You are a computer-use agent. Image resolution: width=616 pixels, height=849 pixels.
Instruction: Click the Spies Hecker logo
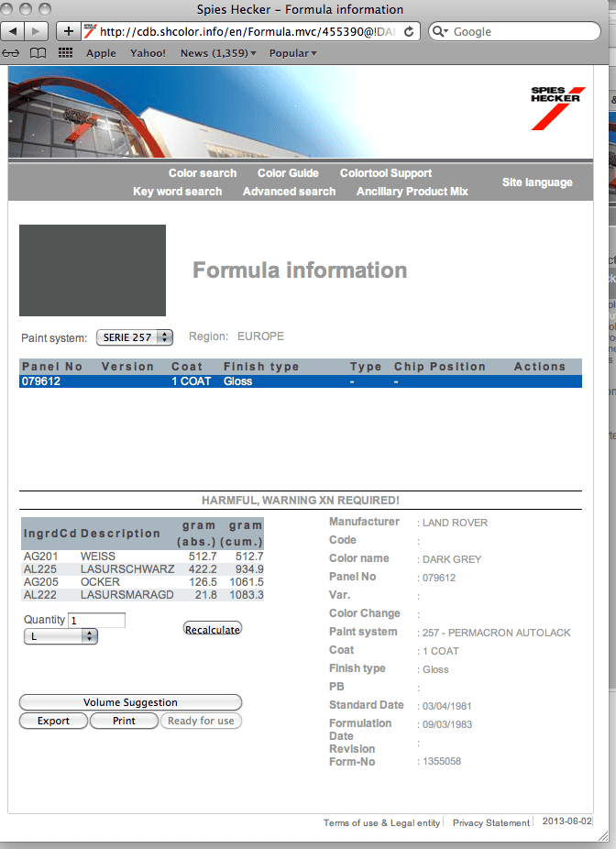pyautogui.click(x=557, y=108)
